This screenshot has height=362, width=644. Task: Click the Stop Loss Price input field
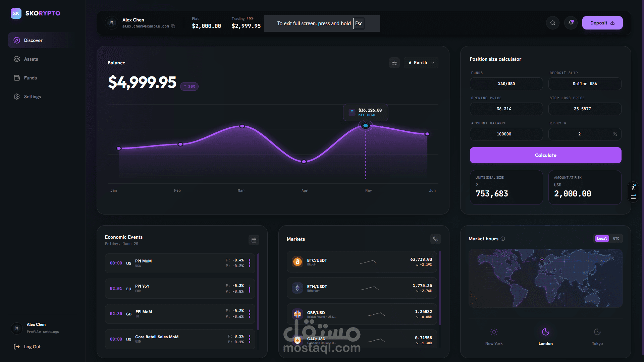tap(585, 109)
